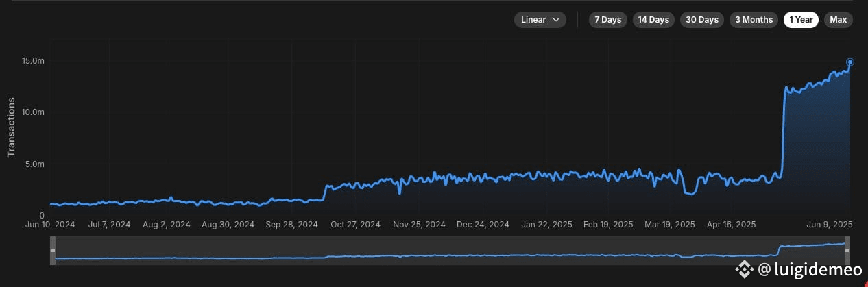Click the Oct 27, 2024 axis label

355,224
